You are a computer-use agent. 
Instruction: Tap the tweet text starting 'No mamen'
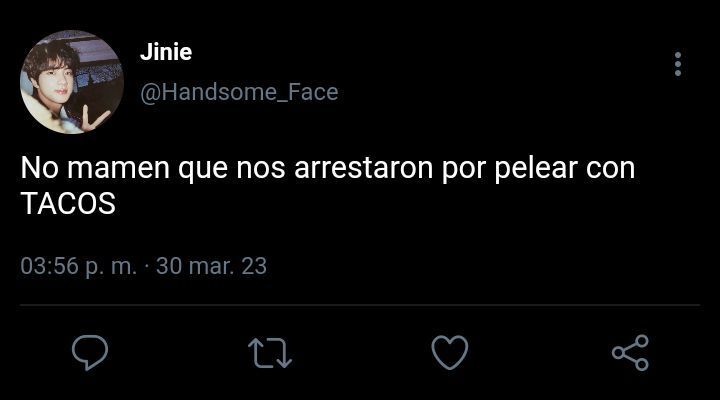328,186
